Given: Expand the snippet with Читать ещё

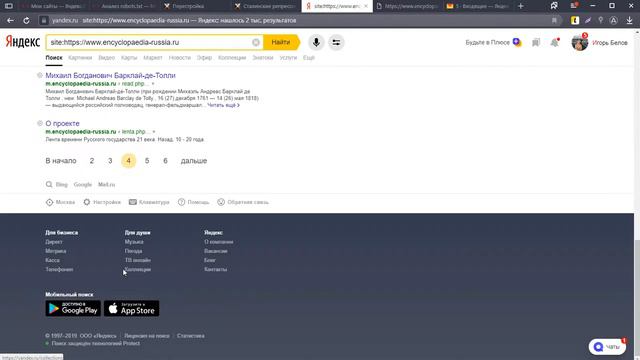Looking at the screenshot, I should coord(223,105).
